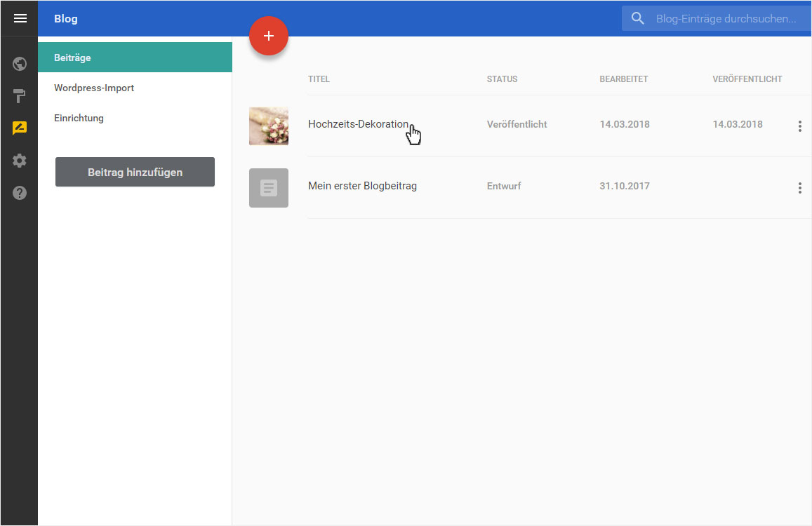Viewport: 812px width, 526px height.
Task: Click the Hochzeits-Dekoration flower thumbnail
Action: tap(269, 126)
